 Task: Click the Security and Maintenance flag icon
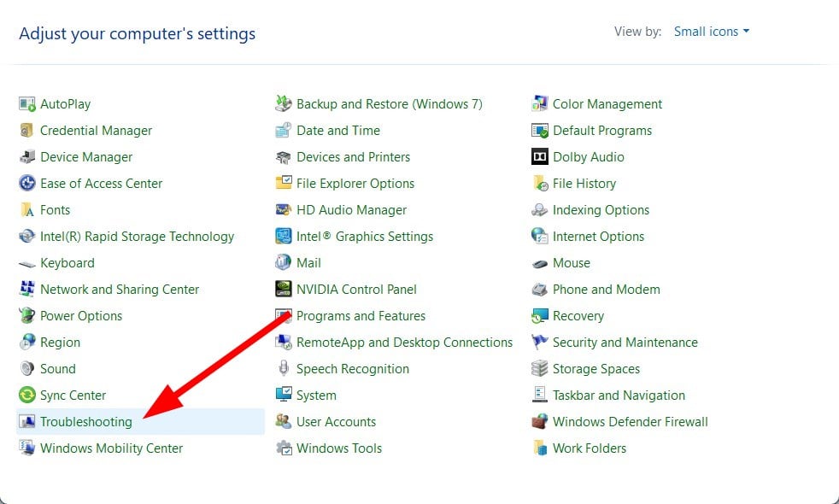(539, 343)
